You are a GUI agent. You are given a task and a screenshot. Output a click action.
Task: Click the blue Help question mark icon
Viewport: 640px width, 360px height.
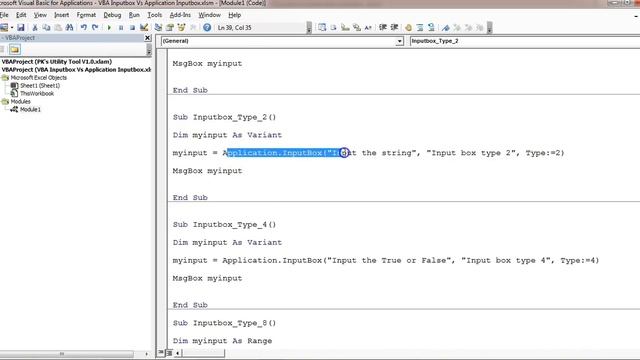[207, 28]
